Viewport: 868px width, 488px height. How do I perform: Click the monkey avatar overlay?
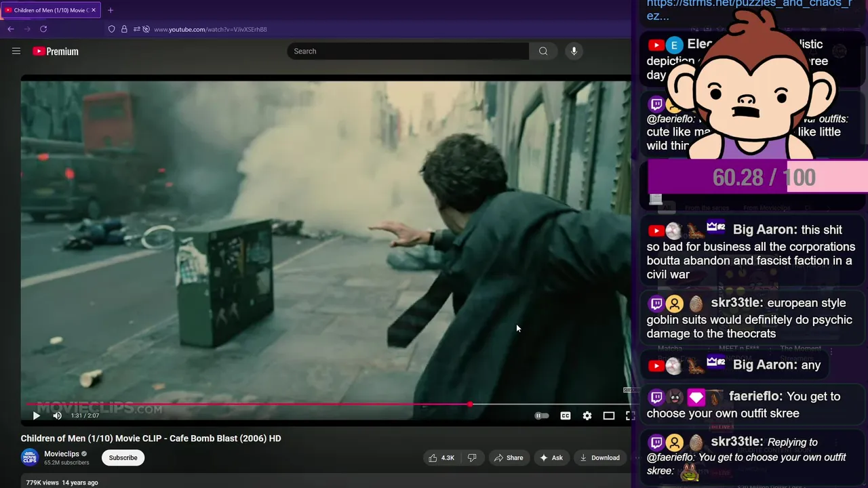pyautogui.click(x=751, y=85)
